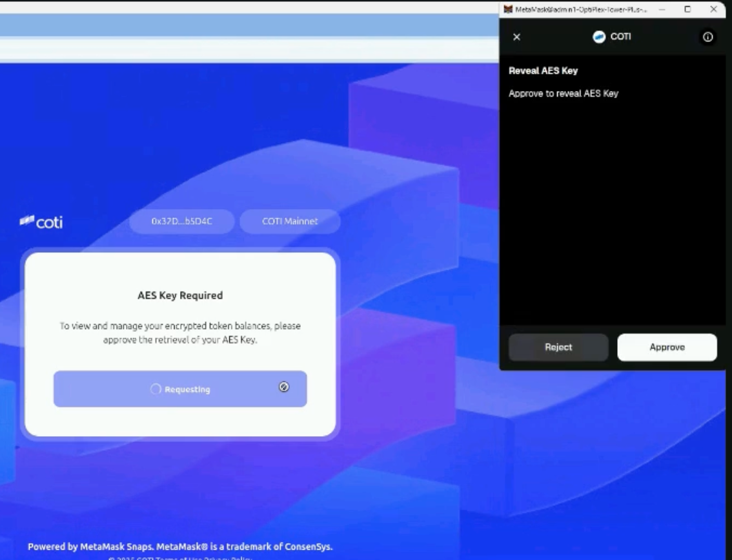Click the browser address bar
The width and height of the screenshot is (732, 560).
click(245, 50)
